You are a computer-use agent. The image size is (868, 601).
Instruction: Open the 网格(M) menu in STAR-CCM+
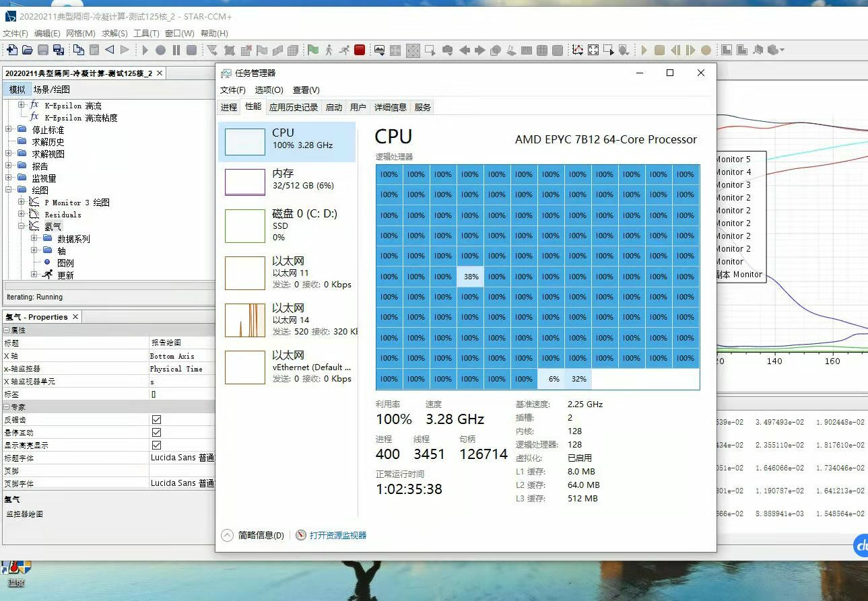pos(80,33)
